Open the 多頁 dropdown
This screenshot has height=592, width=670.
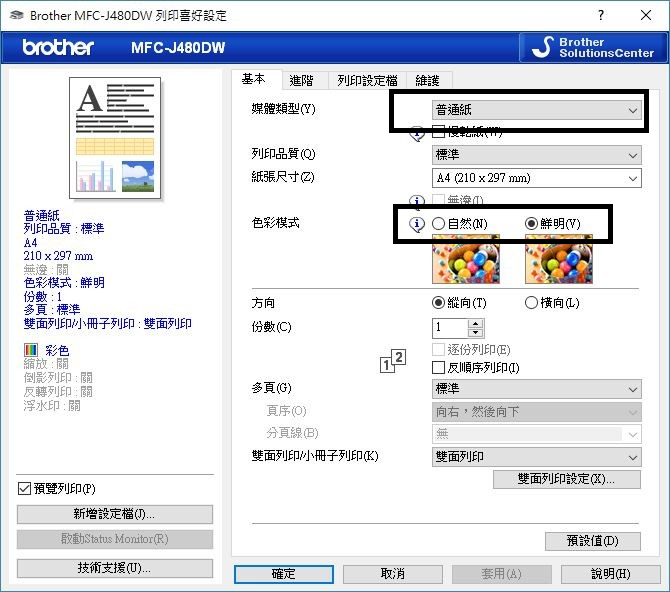pos(537,389)
